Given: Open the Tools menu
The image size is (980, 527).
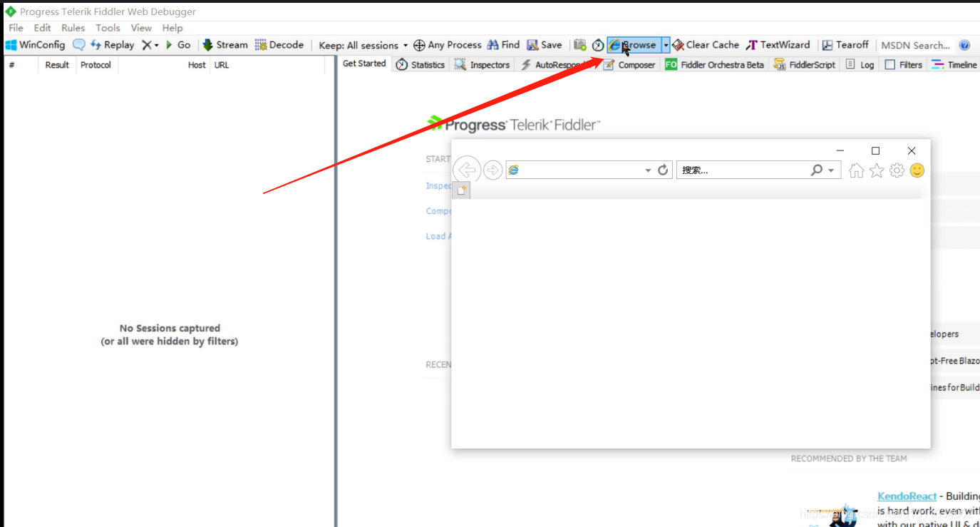Looking at the screenshot, I should click(x=108, y=28).
